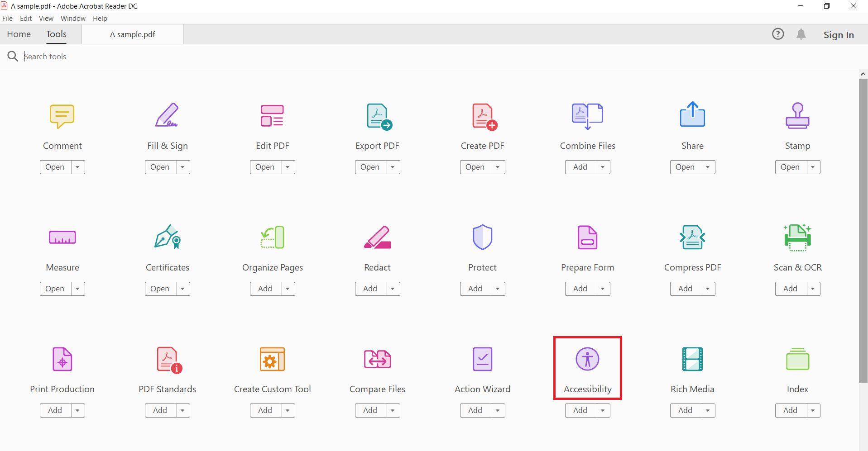
Task: Expand the Redact Add dropdown arrow
Action: click(393, 289)
